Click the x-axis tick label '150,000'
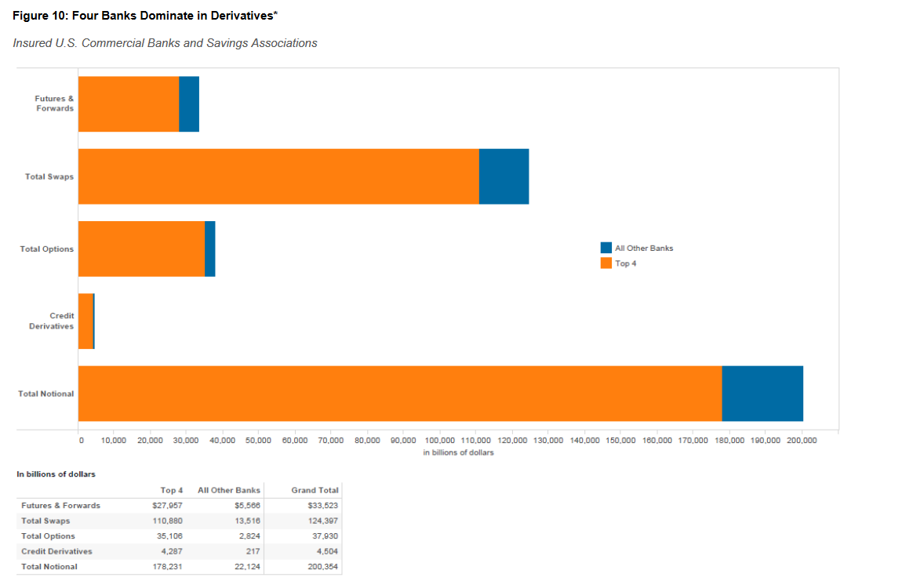This screenshot has height=581, width=924. pyautogui.click(x=620, y=441)
